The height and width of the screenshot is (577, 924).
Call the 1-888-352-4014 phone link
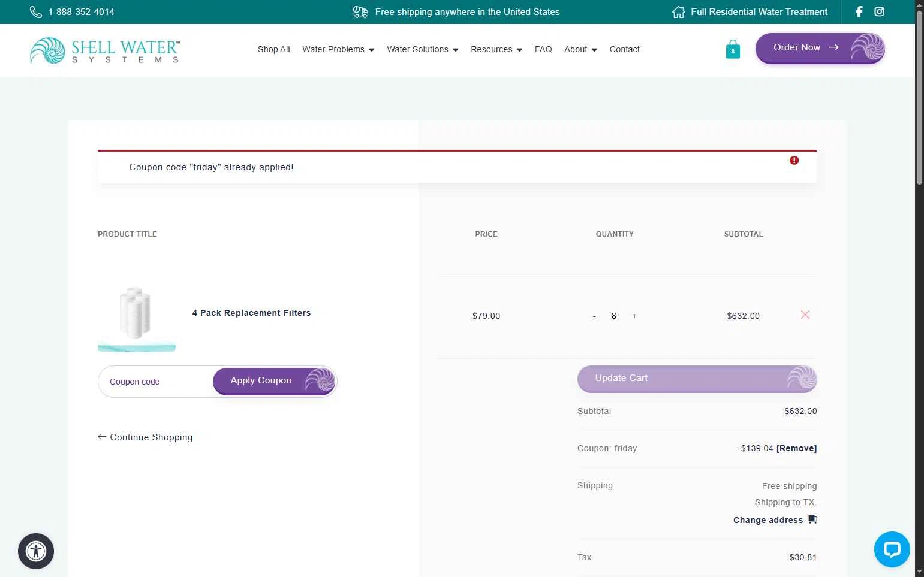(81, 12)
